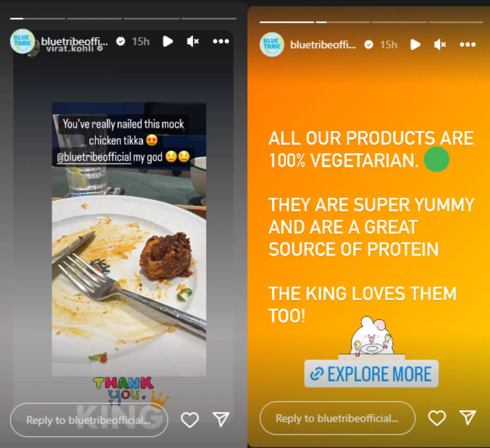Like the left story with heart icon

tap(190, 420)
